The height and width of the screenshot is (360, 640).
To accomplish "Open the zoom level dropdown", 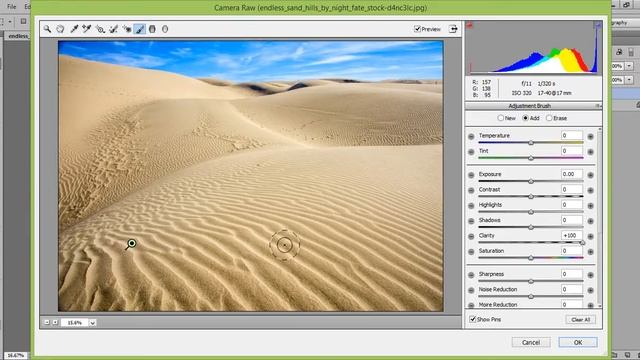I will [x=93, y=323].
